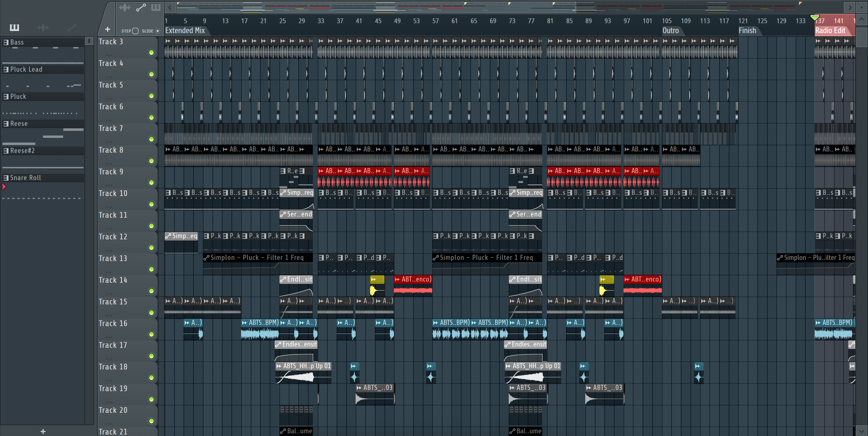Mute Track 8 with its green LED

click(151, 161)
